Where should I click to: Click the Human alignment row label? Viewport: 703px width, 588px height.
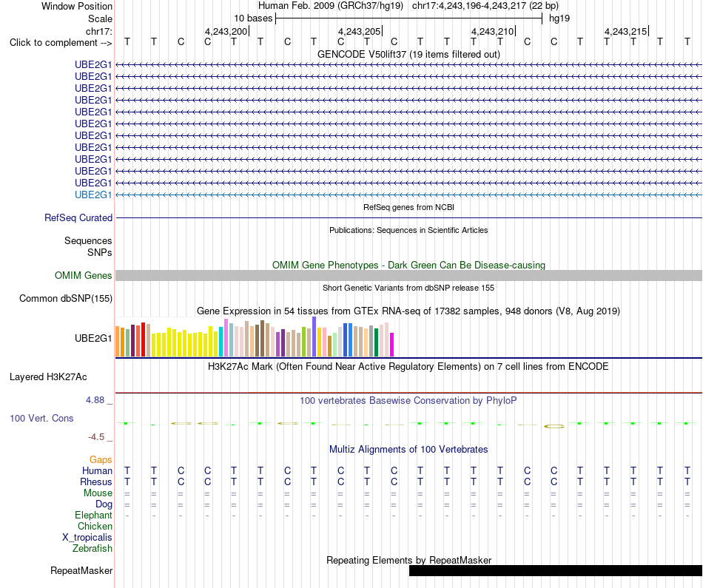[x=97, y=470]
